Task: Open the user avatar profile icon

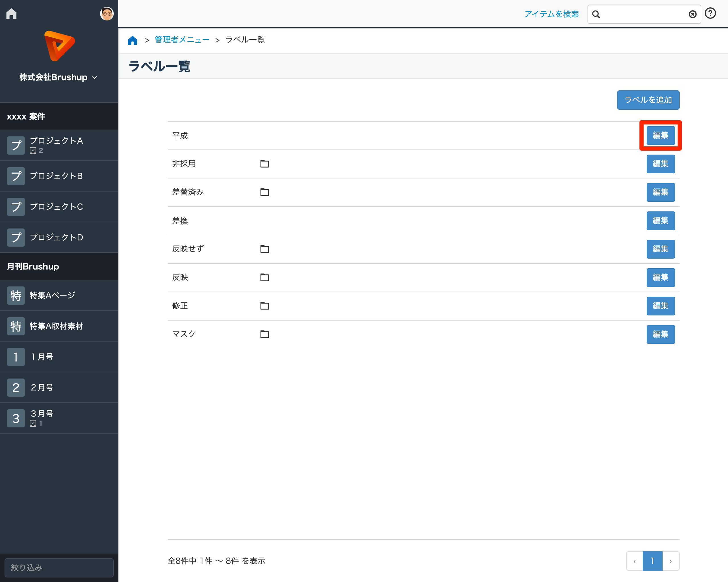Action: pyautogui.click(x=107, y=14)
